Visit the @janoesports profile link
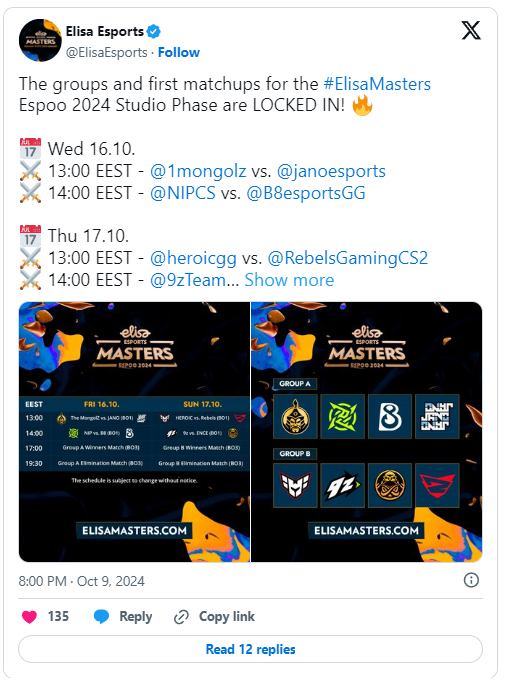The height and width of the screenshot is (687, 506). [x=331, y=171]
